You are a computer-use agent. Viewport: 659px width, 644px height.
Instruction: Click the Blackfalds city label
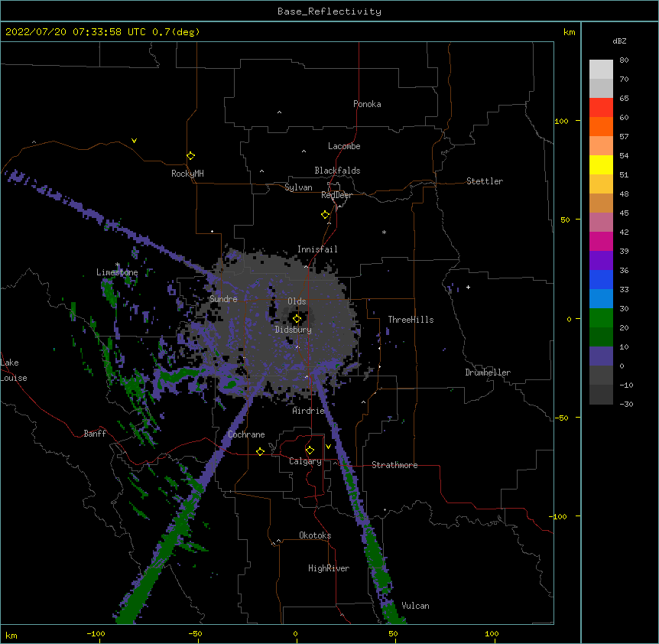pos(337,171)
